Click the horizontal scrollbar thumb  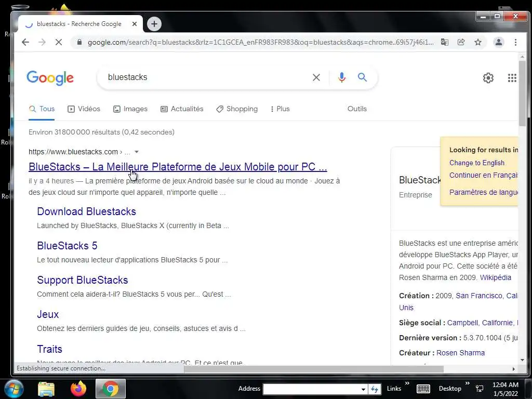(x=313, y=369)
